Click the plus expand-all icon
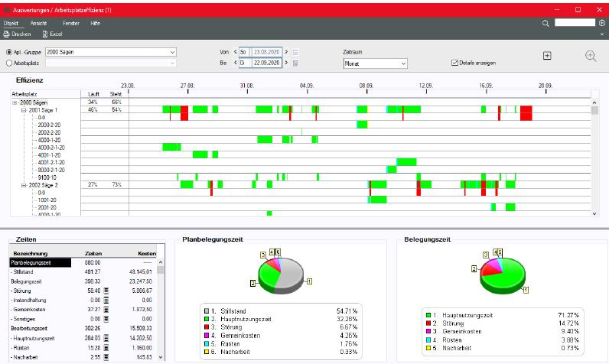 (x=547, y=56)
